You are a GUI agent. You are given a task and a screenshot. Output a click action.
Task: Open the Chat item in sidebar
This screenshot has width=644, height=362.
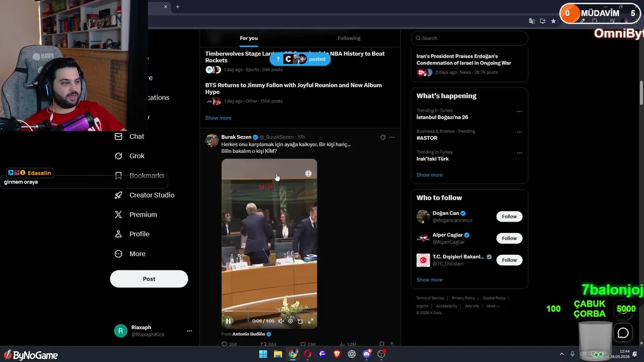coord(129,136)
